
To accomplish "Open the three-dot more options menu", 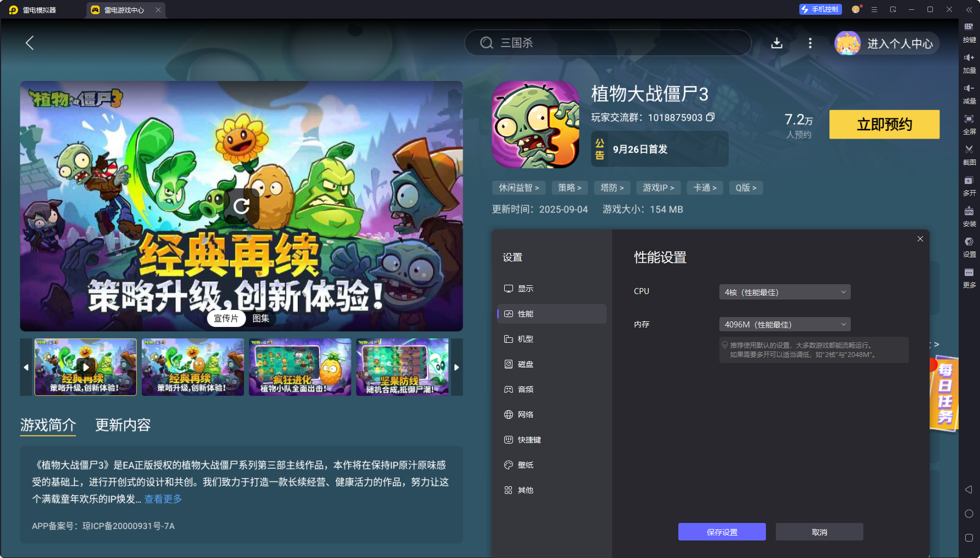I will click(x=810, y=43).
